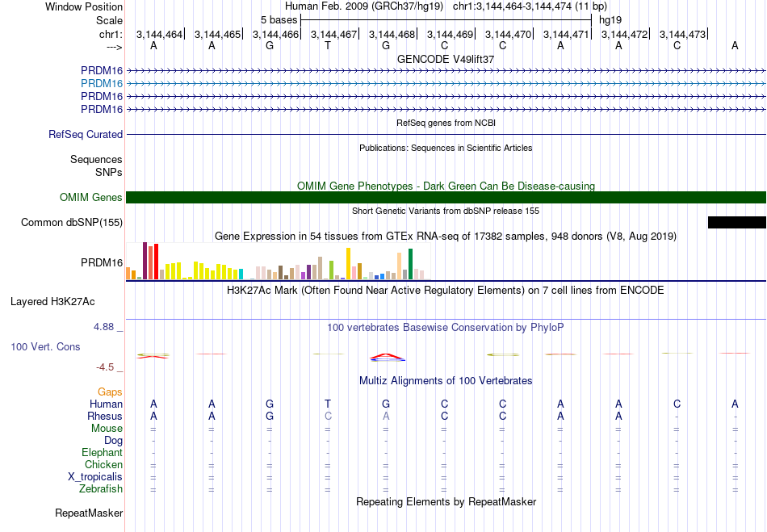Click the black Common dbSNP variant item
This screenshot has height=532, width=767.
click(737, 223)
